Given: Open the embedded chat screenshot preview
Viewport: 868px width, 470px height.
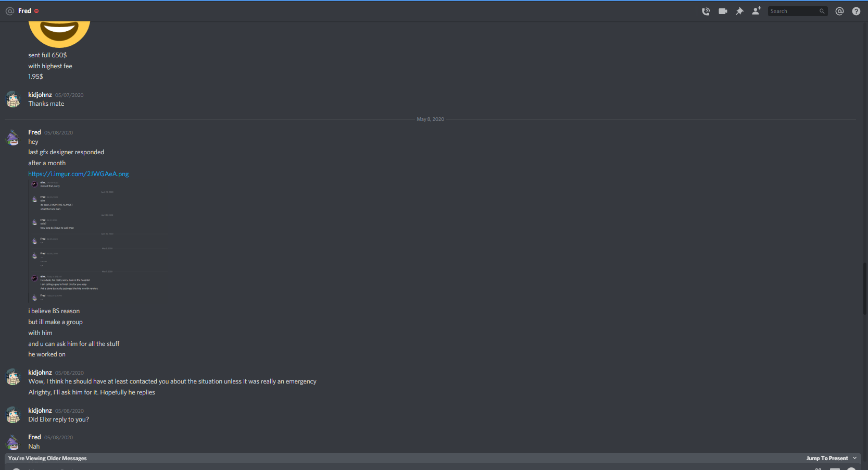Looking at the screenshot, I should click(98, 241).
